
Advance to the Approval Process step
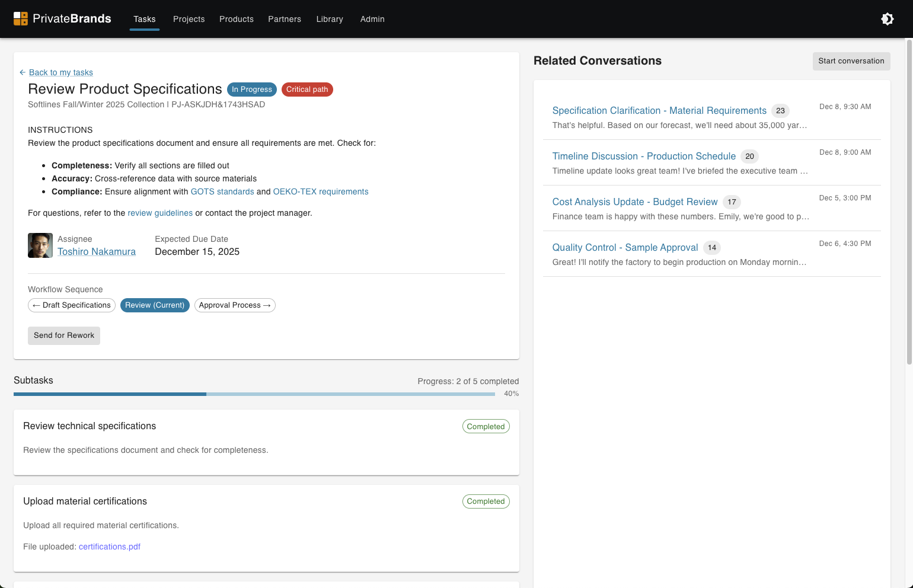[x=235, y=305]
